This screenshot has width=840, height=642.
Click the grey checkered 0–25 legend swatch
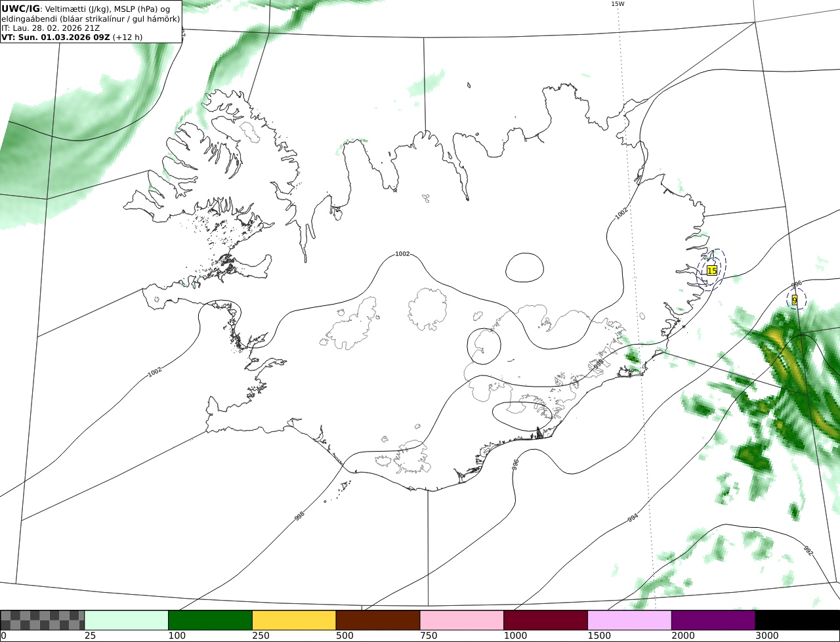pos(43,620)
